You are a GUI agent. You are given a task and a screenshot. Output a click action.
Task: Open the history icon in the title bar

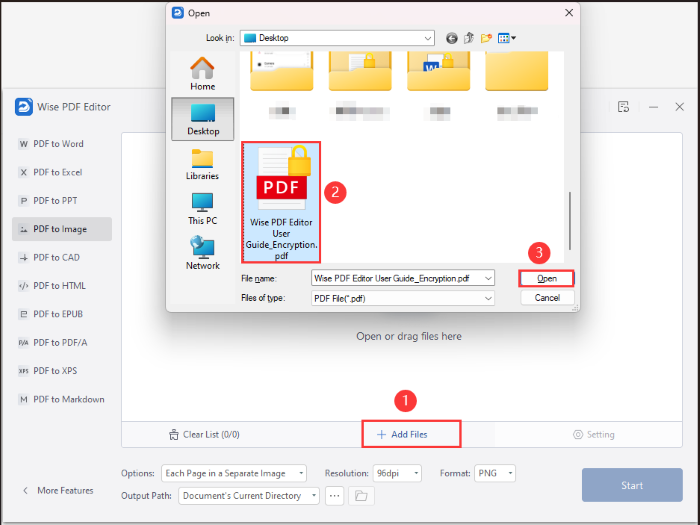coord(623,107)
